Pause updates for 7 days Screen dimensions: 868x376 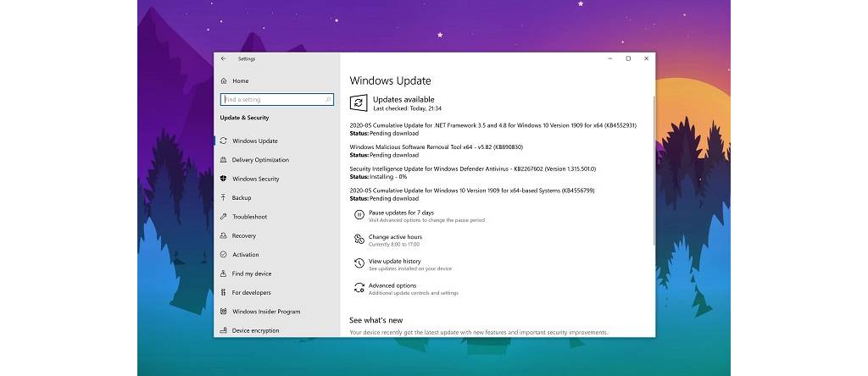[x=401, y=213]
